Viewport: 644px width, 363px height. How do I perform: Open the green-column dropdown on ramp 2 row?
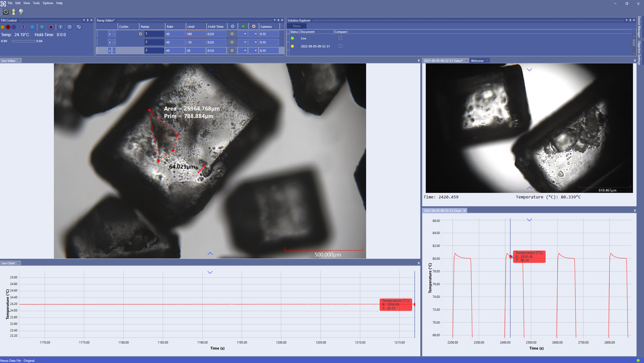coord(245,42)
